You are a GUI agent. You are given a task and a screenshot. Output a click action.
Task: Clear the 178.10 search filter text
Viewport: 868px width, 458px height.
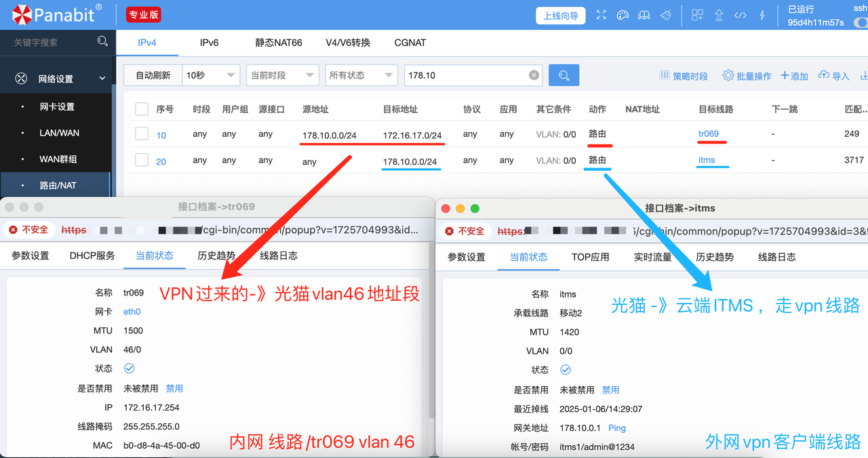tap(534, 75)
